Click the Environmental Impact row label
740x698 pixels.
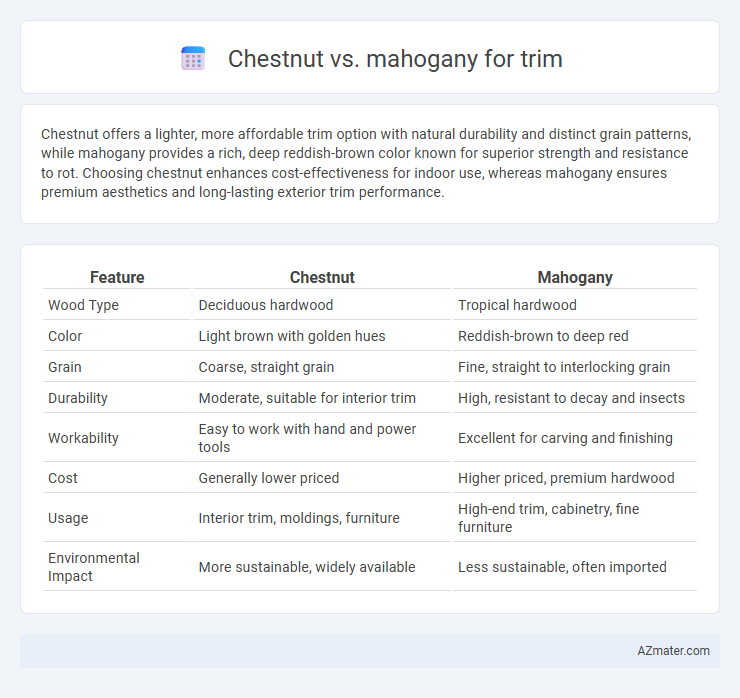pos(93,567)
